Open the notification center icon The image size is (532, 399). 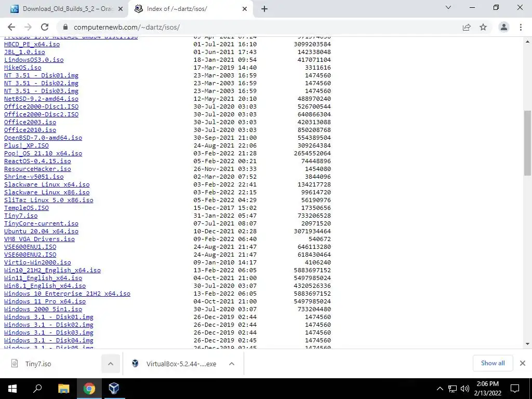pyautogui.click(x=515, y=389)
